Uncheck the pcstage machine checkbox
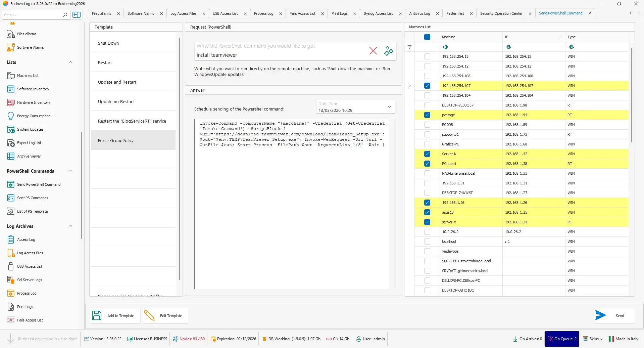 [x=427, y=115]
